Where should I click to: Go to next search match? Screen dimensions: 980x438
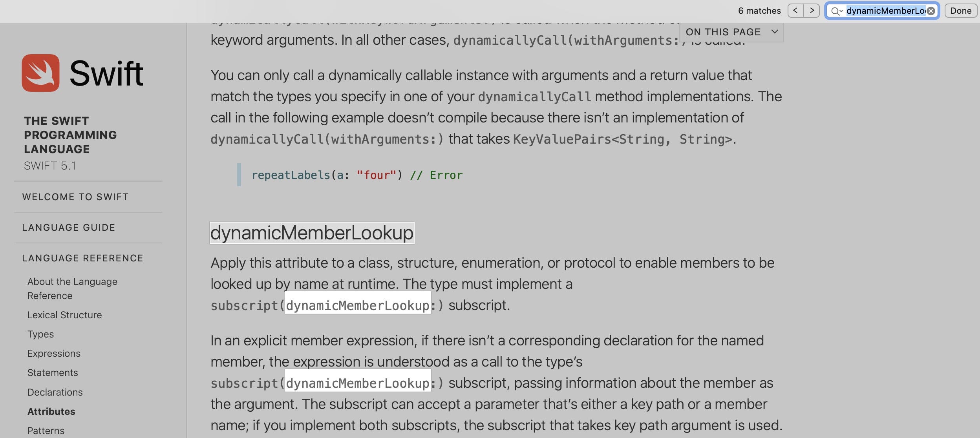[x=812, y=11]
